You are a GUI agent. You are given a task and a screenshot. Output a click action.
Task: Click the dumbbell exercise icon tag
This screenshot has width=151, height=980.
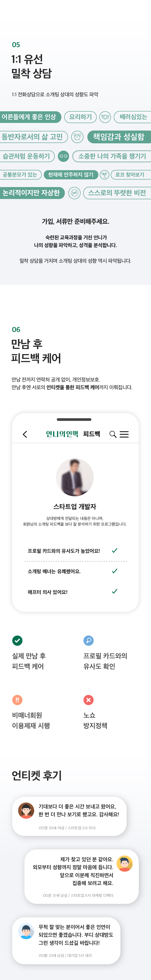[63, 156]
